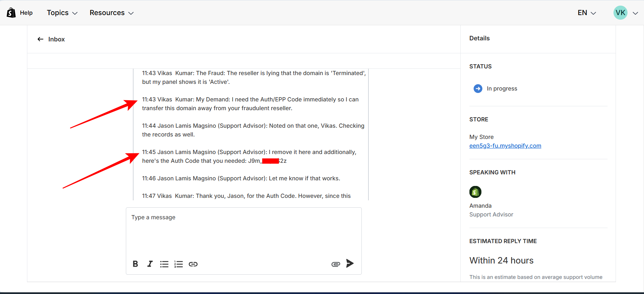644x294 pixels.
Task: Select the 11:45 Auth Code message
Action: pyautogui.click(x=249, y=156)
